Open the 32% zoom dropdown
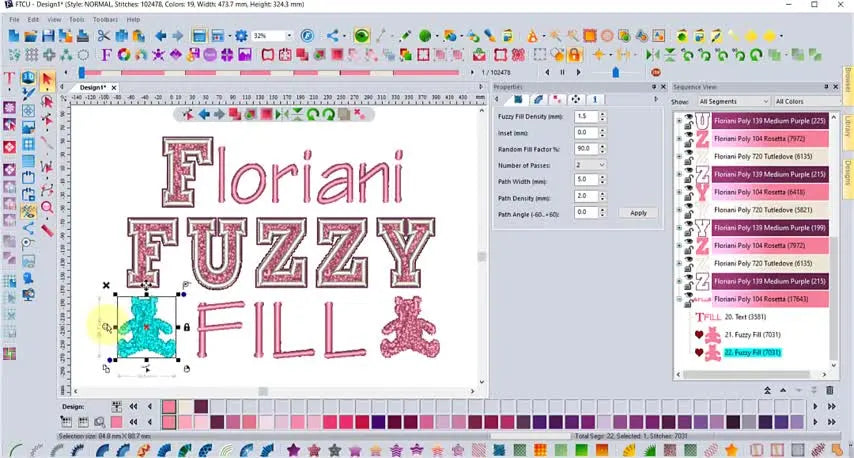Viewport: 854px width, 458px height. 289,36
